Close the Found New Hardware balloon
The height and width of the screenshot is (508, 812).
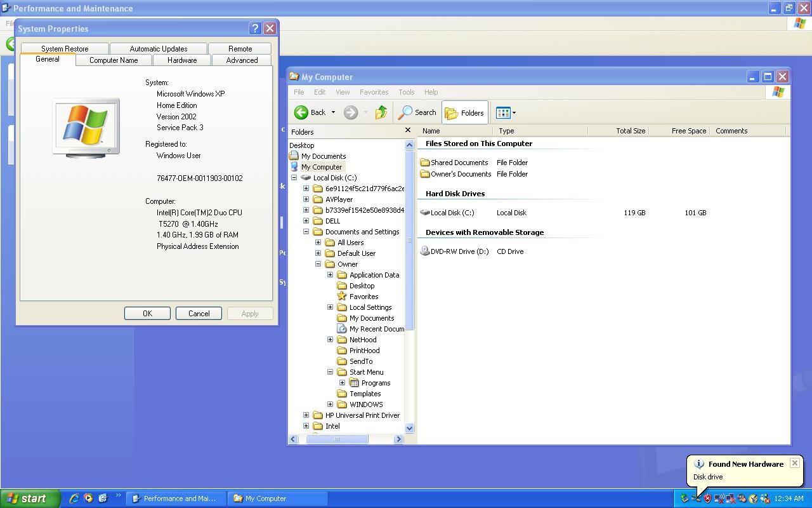point(794,464)
